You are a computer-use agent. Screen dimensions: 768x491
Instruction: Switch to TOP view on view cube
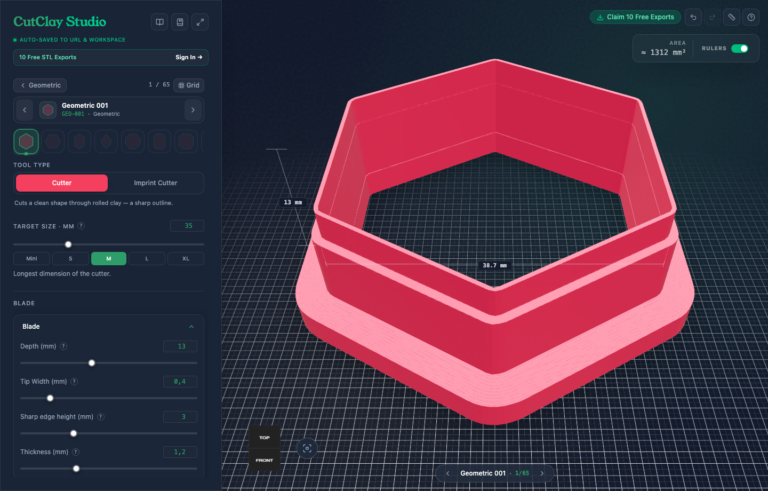(264, 438)
